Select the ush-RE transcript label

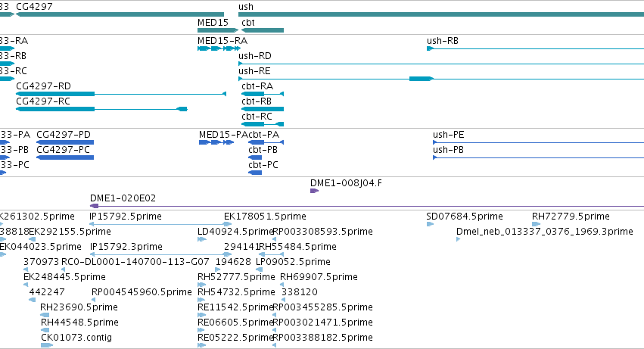(x=254, y=71)
